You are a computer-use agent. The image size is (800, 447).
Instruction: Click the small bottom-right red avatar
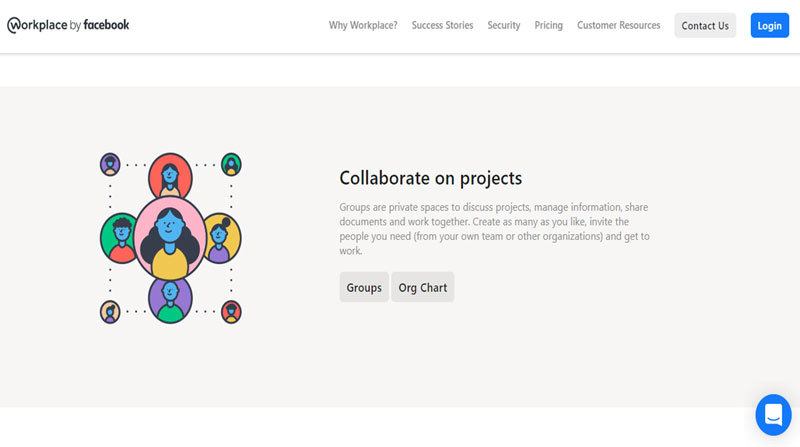tap(231, 312)
